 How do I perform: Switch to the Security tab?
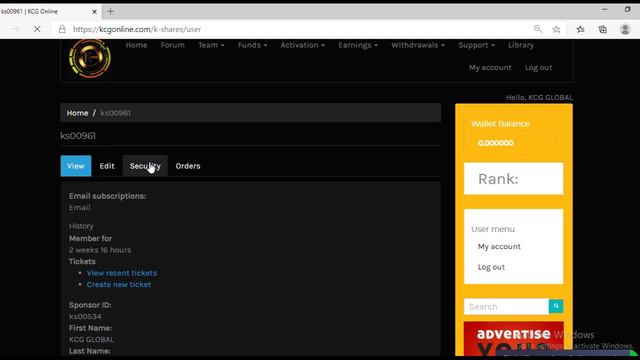point(145,166)
